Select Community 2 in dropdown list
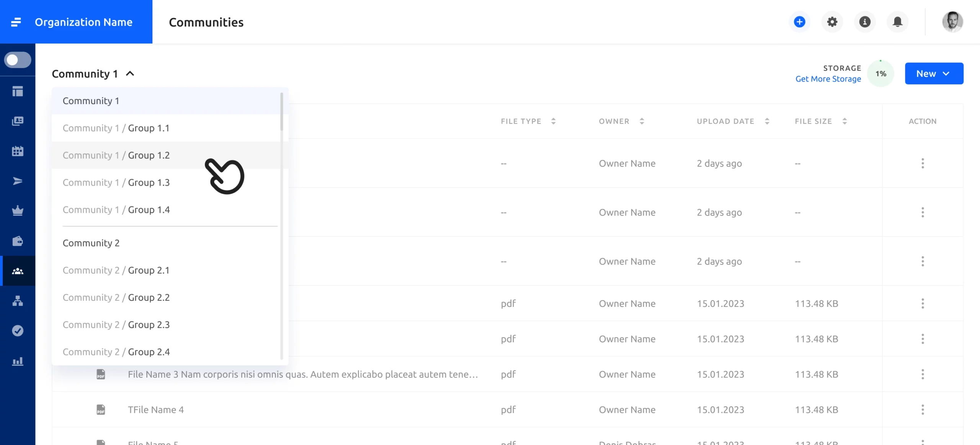Image resolution: width=980 pixels, height=445 pixels. (166, 243)
